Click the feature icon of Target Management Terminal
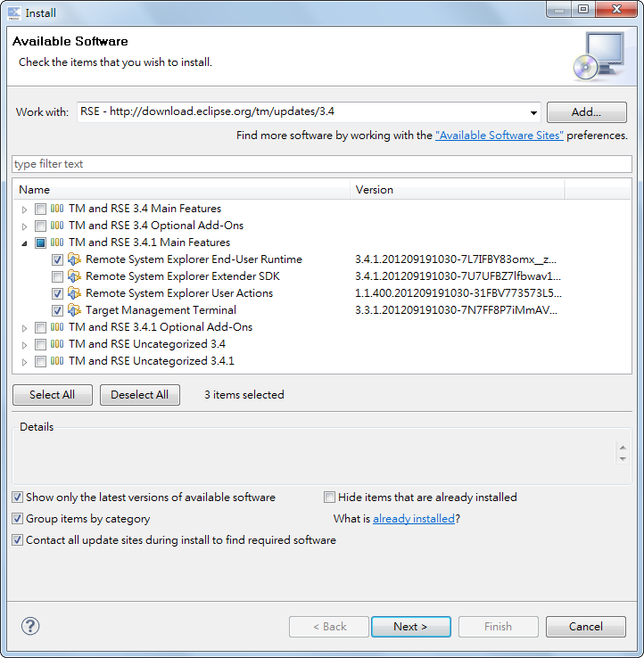 [x=74, y=310]
